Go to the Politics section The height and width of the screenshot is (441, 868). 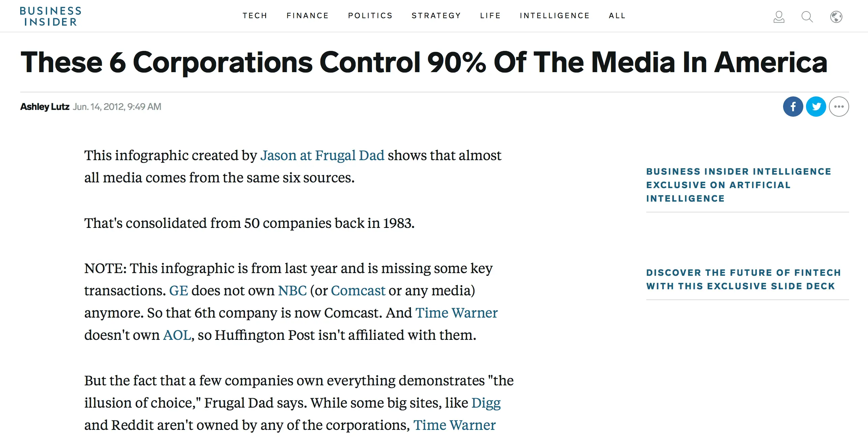(370, 16)
